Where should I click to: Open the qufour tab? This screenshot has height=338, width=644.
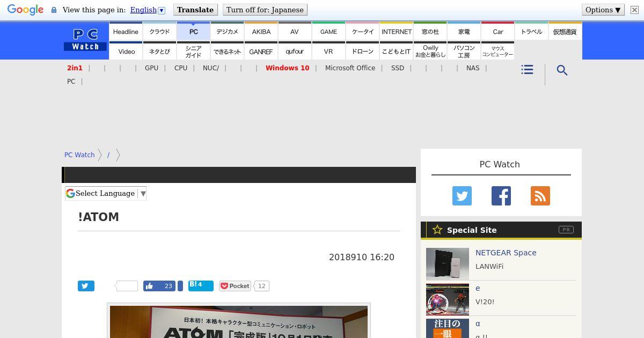295,51
